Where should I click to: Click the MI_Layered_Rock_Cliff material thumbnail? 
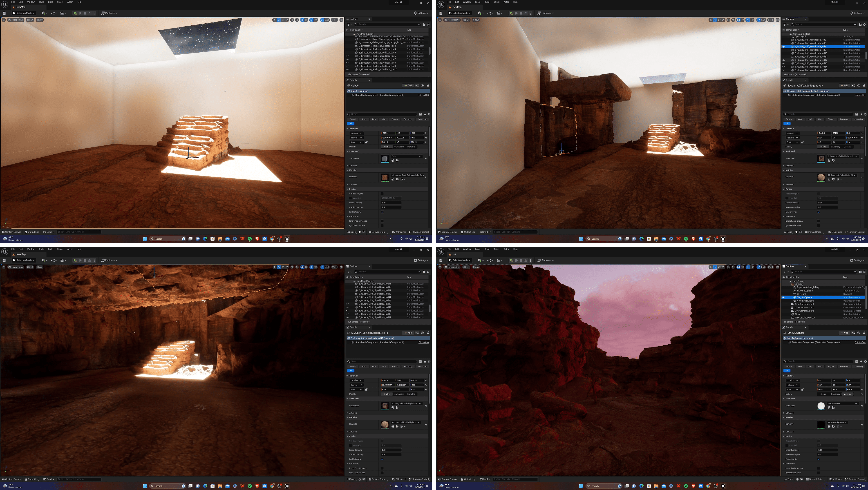385,178
